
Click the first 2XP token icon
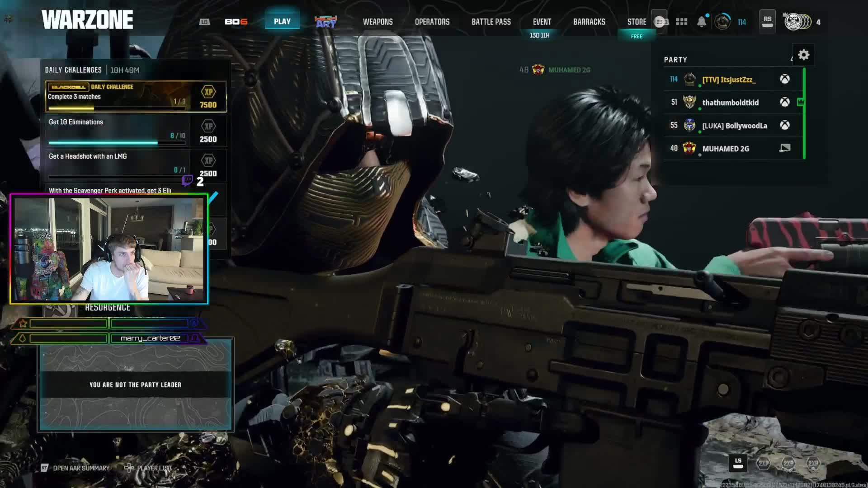coord(764,463)
